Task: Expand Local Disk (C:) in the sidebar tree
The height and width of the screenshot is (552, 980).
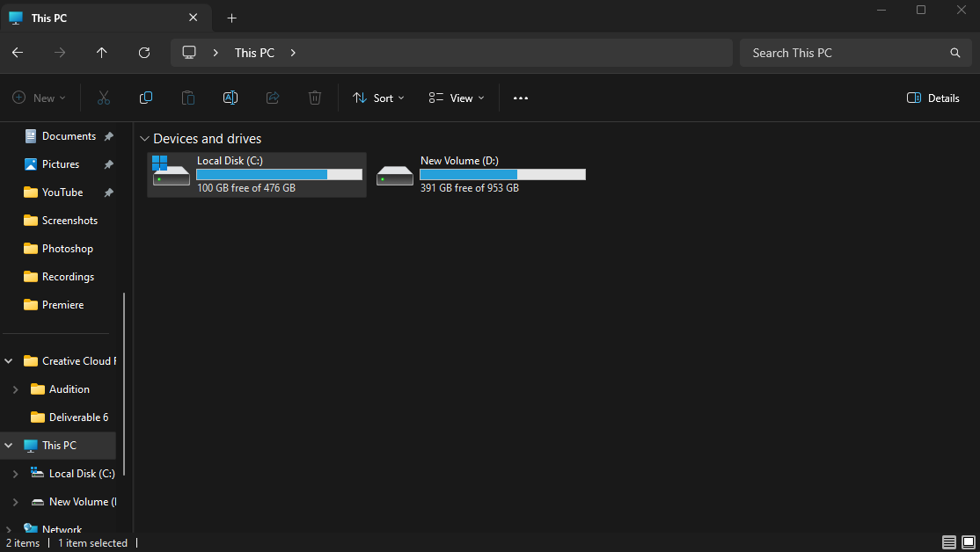Action: click(x=15, y=474)
